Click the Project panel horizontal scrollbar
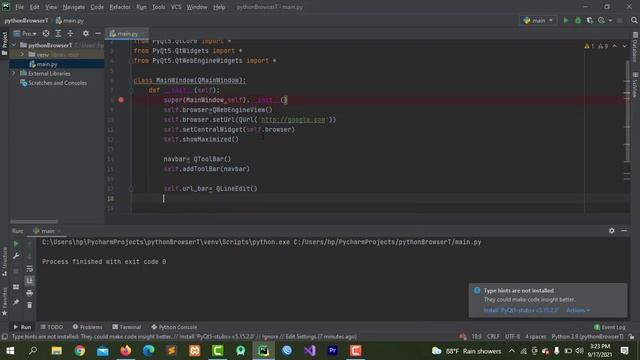The image size is (640, 360). pos(34,222)
